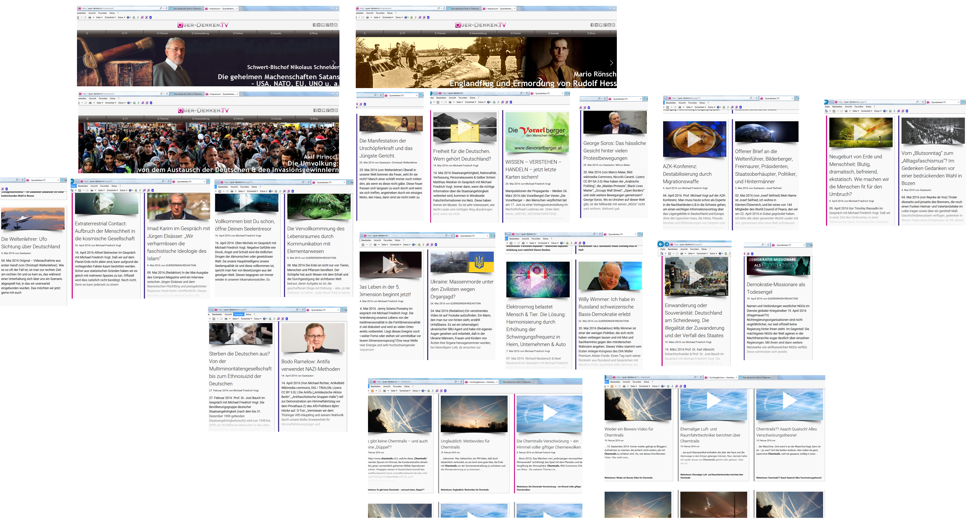
Task: Click favorites star in Schwert-Bischof browser window
Action: pyautogui.click(x=337, y=8)
